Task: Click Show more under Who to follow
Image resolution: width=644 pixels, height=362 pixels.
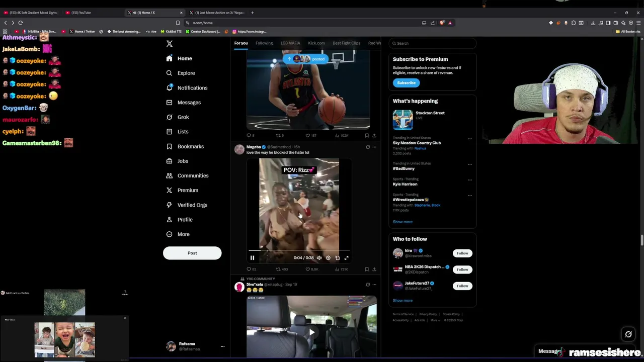Action: tap(403, 301)
